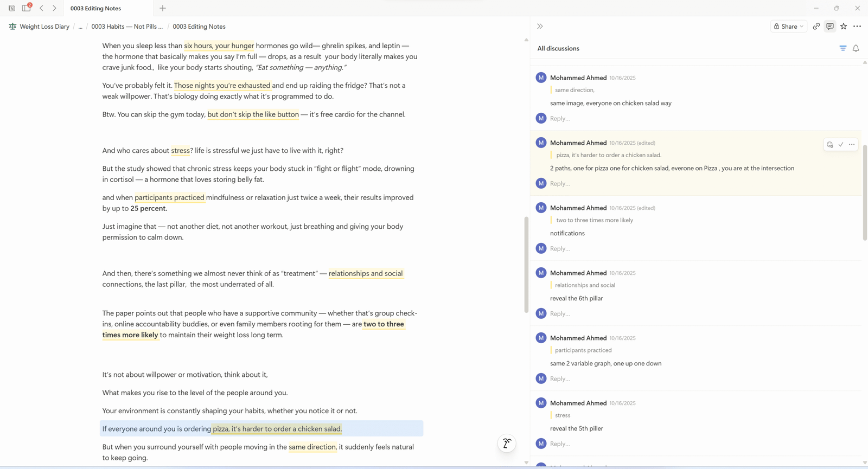Restore down the application window
The image size is (868, 469).
837,8
